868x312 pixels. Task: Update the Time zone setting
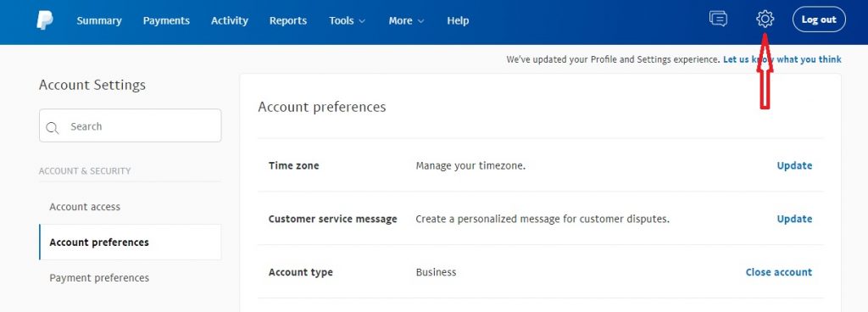point(794,165)
